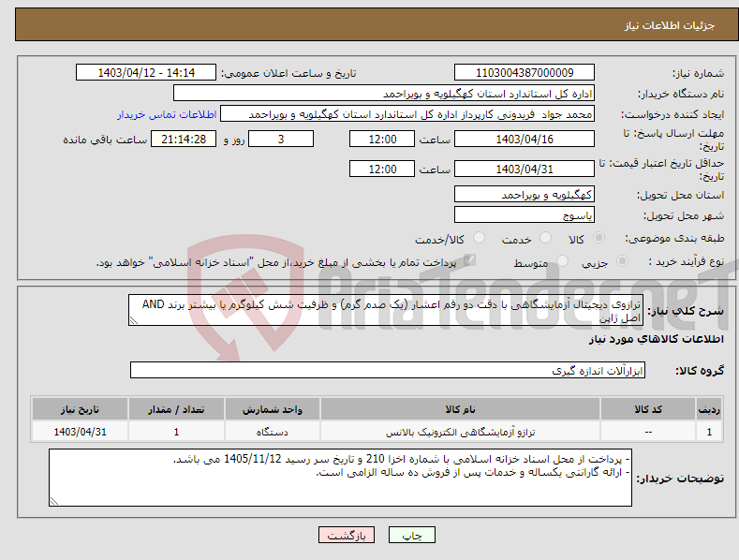Click the announcement date field 1403/04/12 - 14:14
Screen dimensions: 739x560
point(146,73)
